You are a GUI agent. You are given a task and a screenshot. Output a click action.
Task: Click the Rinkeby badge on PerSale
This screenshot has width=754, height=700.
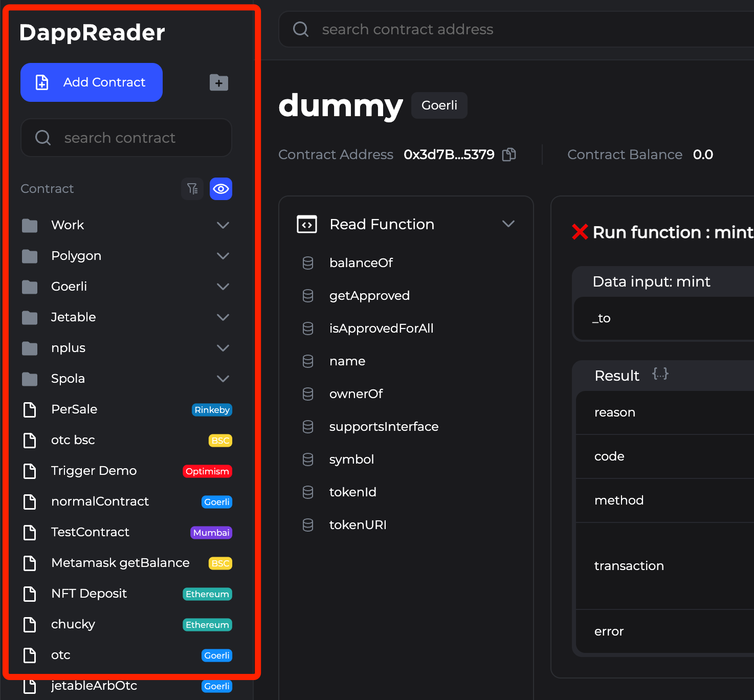(212, 410)
